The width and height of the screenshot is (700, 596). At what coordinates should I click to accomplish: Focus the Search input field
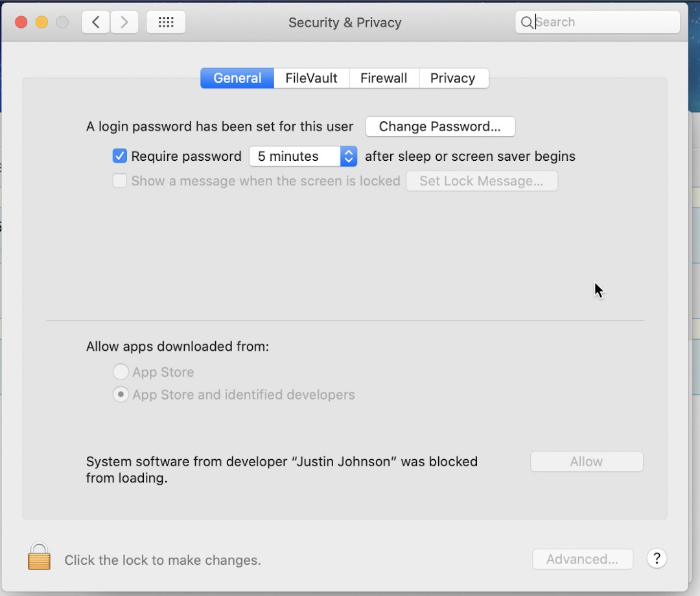[598, 22]
